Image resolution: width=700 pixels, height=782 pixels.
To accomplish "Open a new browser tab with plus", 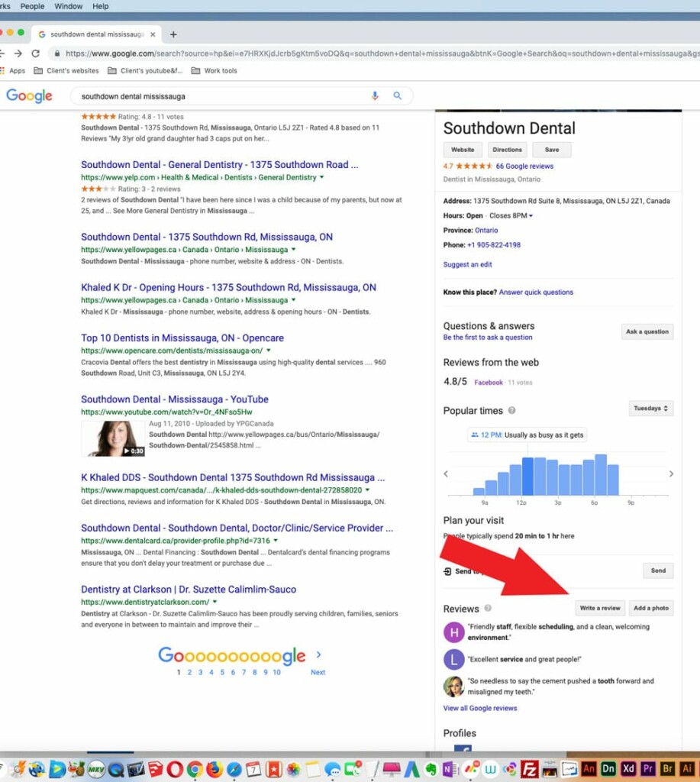I will click(173, 34).
